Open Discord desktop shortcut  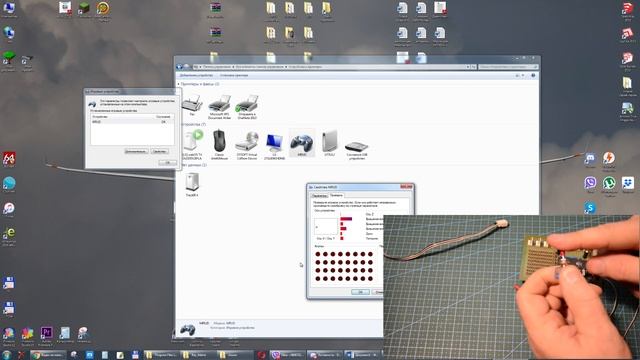[590, 159]
